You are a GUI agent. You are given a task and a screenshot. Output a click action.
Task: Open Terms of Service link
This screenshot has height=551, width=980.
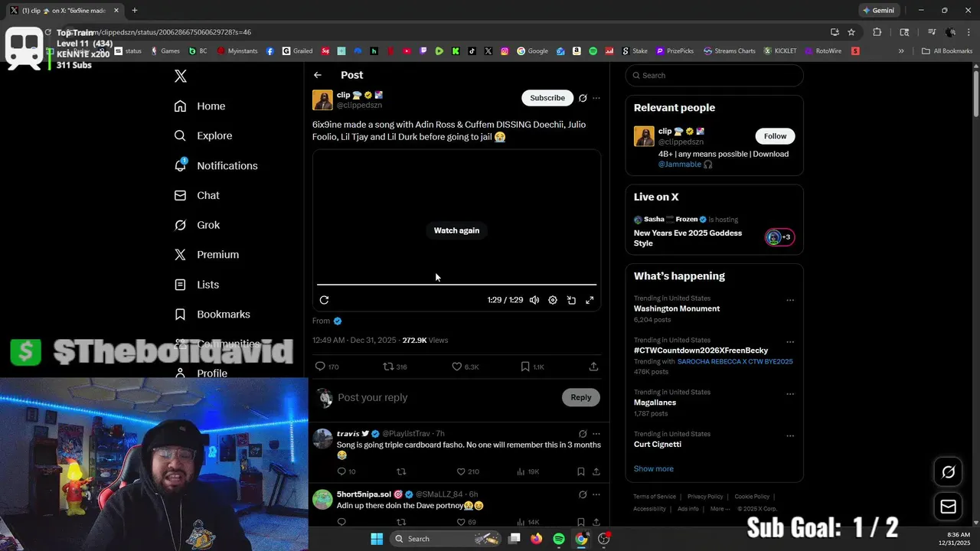(x=655, y=497)
